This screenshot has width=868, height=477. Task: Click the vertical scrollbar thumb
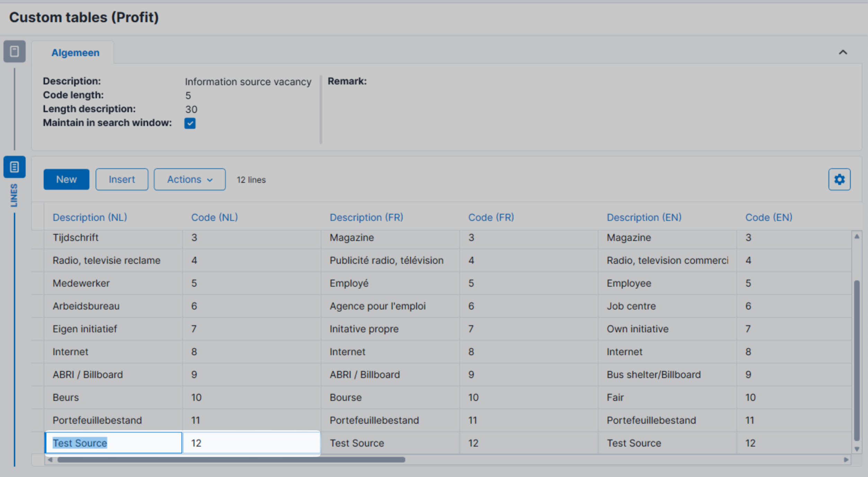tap(857, 360)
